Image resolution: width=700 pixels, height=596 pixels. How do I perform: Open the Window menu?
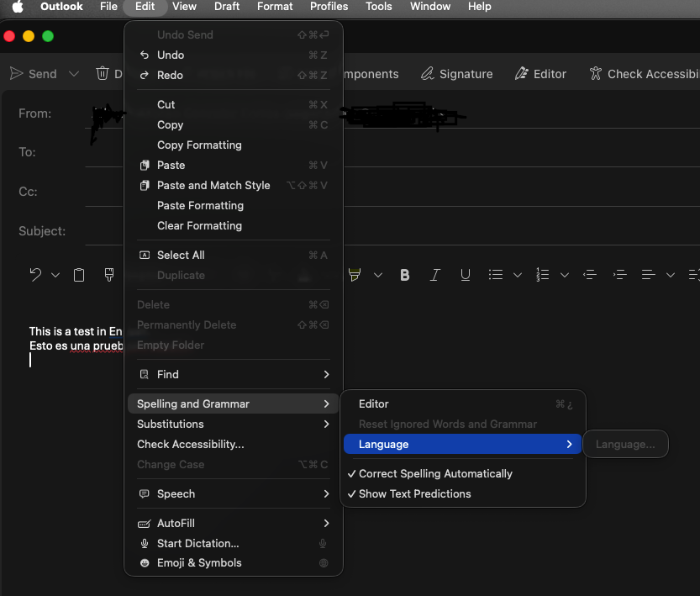pyautogui.click(x=430, y=7)
